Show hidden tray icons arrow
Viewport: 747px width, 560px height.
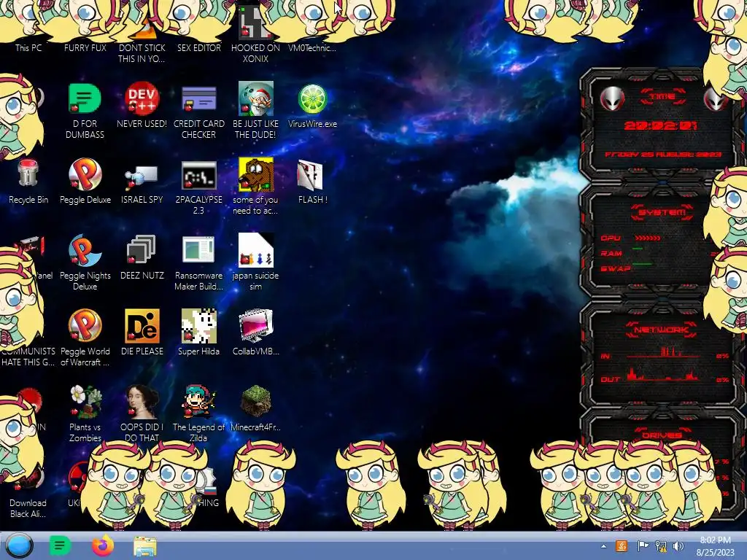pyautogui.click(x=603, y=546)
